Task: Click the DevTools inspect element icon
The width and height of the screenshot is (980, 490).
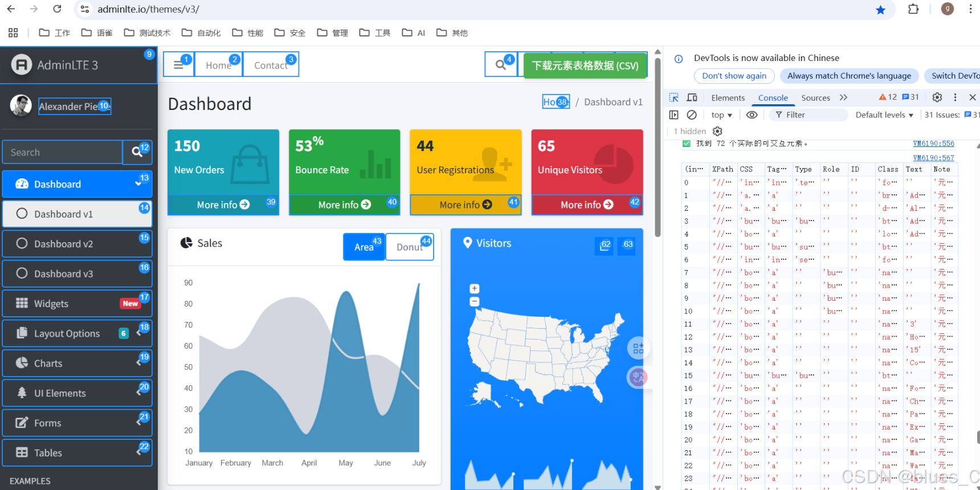Action: tap(673, 97)
